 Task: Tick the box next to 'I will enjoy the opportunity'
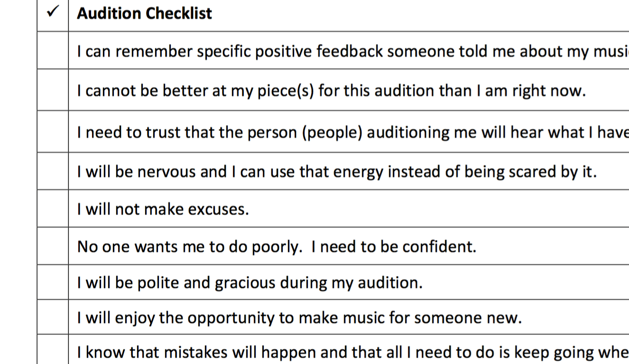53,317
